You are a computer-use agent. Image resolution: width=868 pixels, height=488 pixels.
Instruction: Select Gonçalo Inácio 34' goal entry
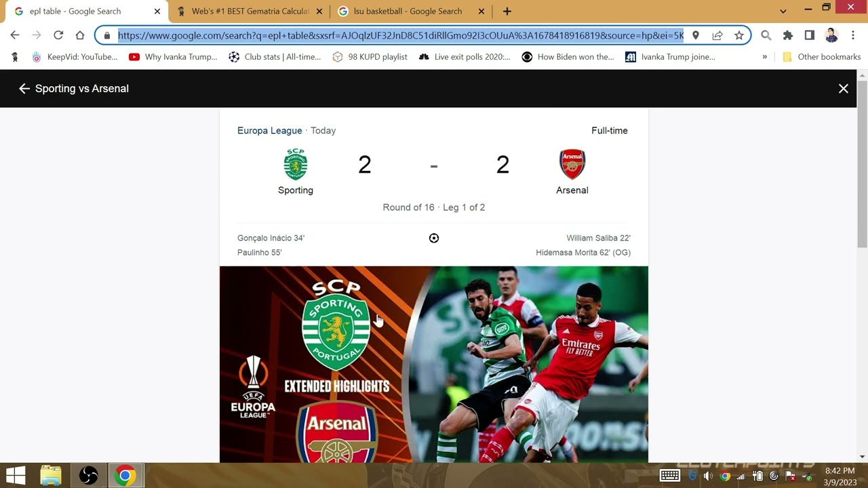pos(271,238)
